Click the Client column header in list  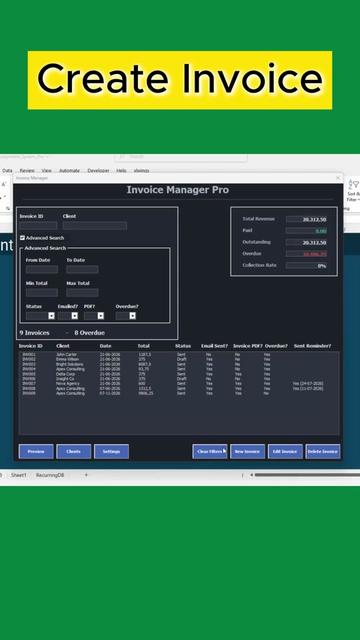[x=62, y=346]
